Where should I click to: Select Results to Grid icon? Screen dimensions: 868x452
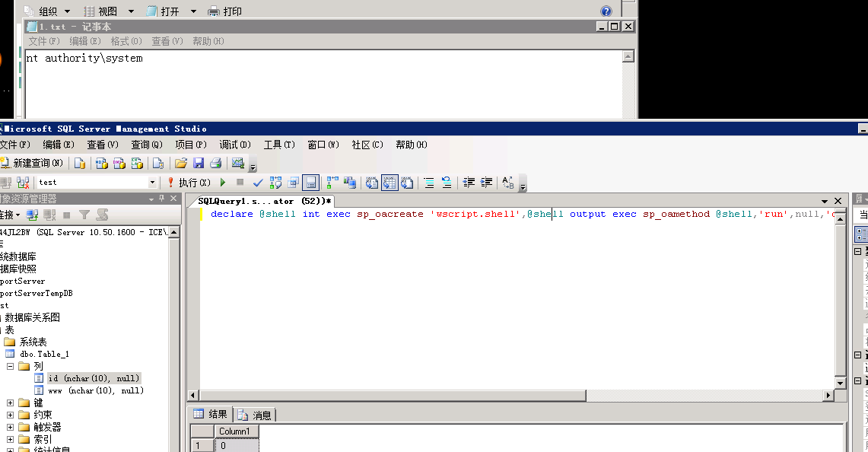point(389,182)
